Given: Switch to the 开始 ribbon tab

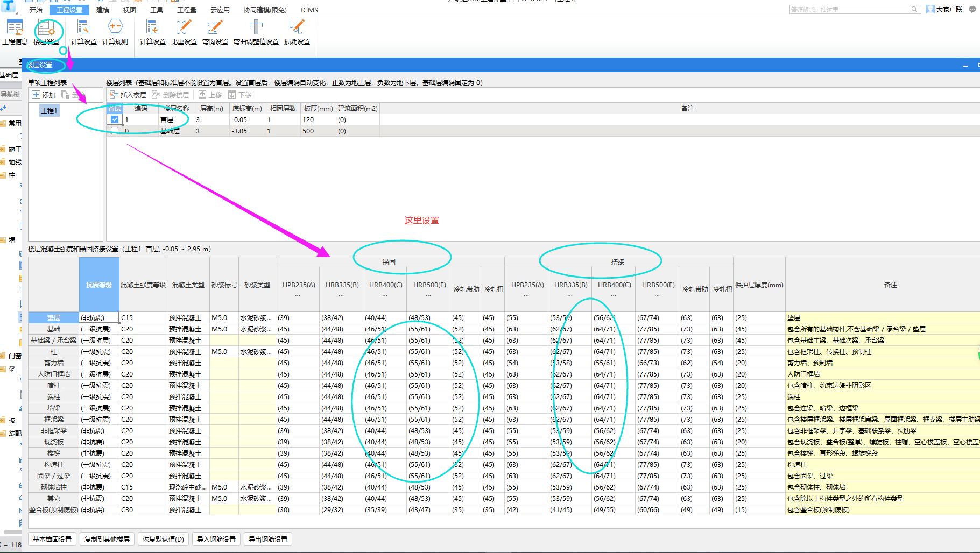Looking at the screenshot, I should point(36,10).
